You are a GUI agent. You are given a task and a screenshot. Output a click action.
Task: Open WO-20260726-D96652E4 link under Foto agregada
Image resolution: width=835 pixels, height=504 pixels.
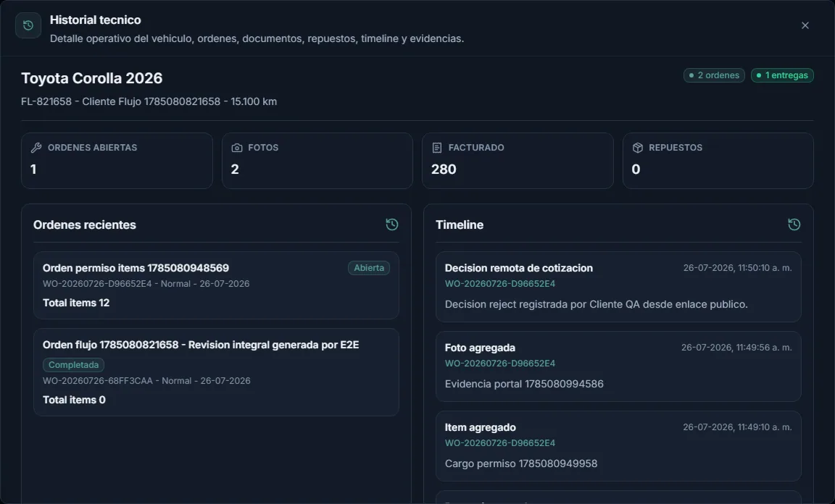point(499,364)
